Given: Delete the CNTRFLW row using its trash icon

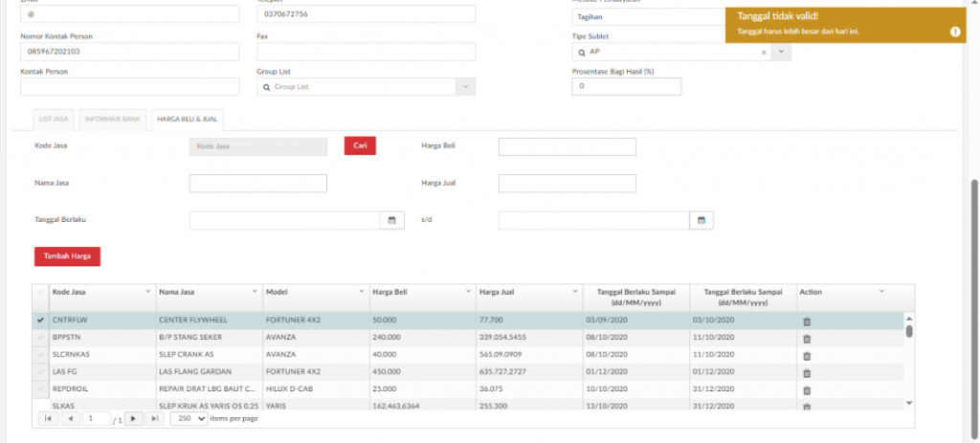Looking at the screenshot, I should [806, 321].
